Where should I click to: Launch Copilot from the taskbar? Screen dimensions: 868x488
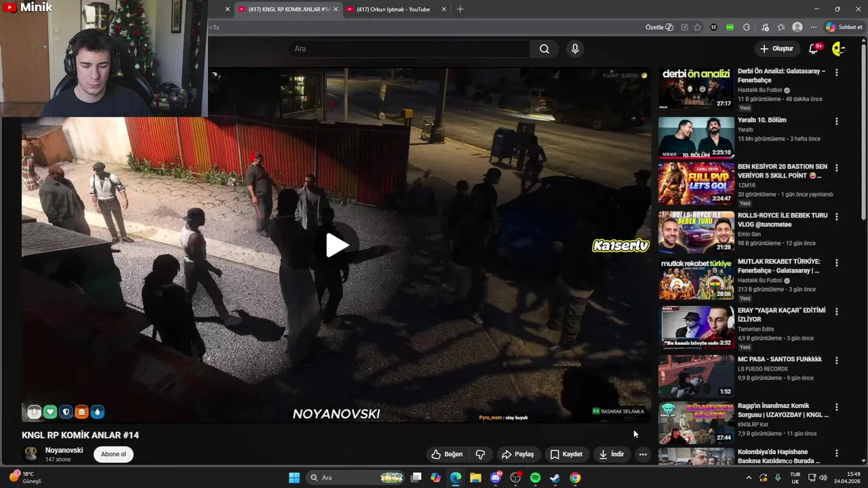tap(435, 478)
